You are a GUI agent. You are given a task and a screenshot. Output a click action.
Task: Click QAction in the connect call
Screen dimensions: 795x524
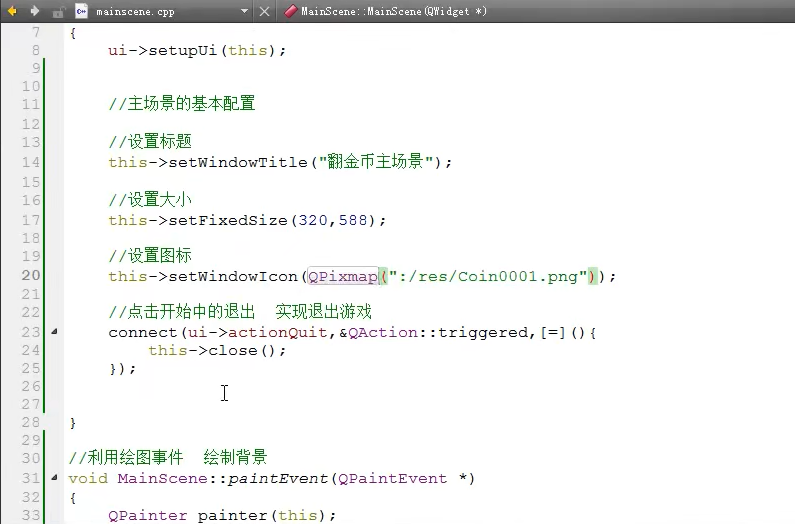point(383,333)
